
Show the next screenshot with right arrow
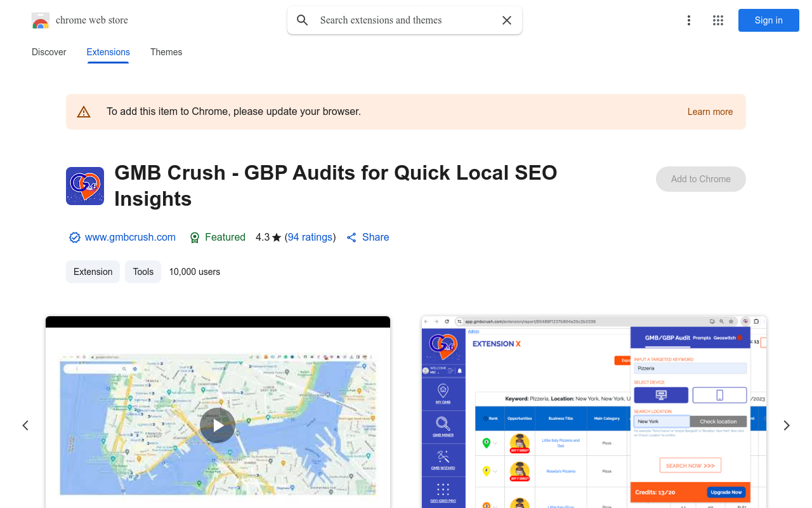[x=787, y=425]
